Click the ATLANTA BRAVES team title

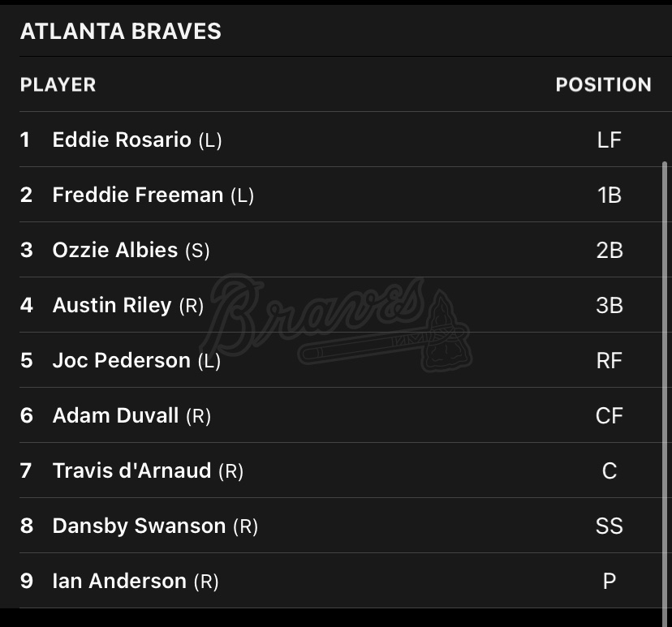(x=120, y=31)
